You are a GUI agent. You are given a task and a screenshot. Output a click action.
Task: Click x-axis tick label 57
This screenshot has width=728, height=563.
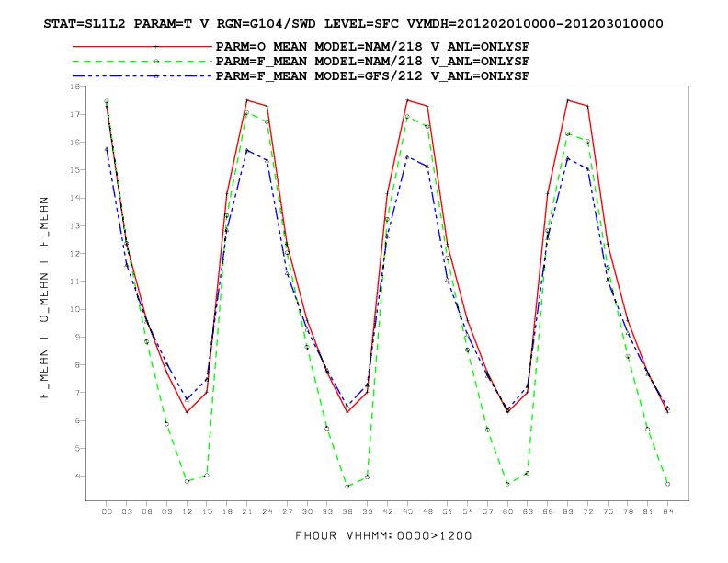[x=487, y=511]
